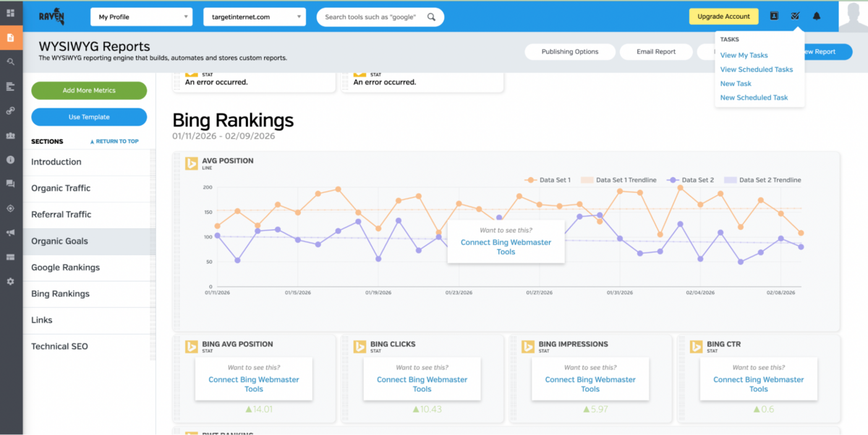
Task: Toggle Data Set 1 Trendline legend item
Action: 619,180
